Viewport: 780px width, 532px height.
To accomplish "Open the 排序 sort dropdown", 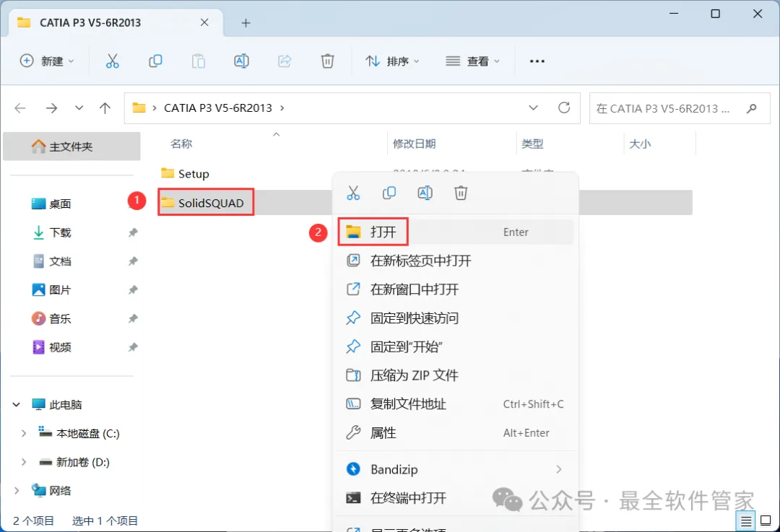I will point(392,61).
